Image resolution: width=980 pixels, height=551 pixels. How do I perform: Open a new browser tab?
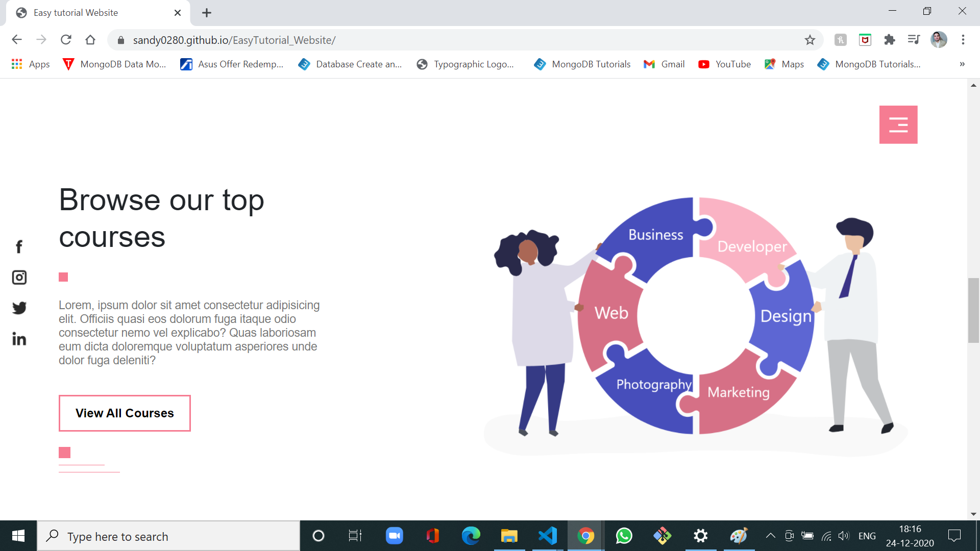click(206, 13)
